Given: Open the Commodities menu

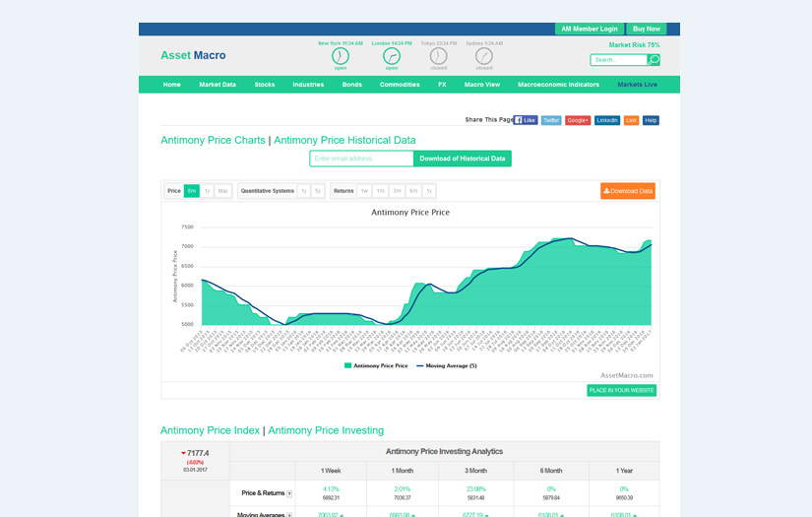Looking at the screenshot, I should click(400, 85).
